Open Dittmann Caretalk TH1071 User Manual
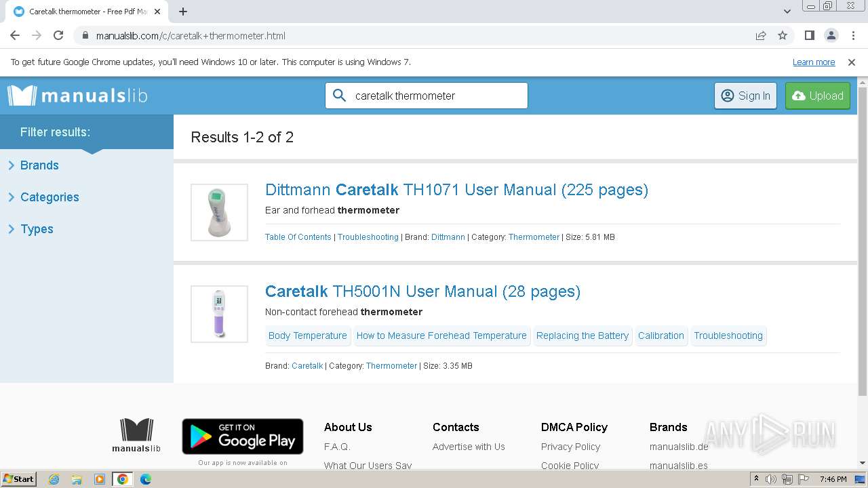 pos(456,190)
